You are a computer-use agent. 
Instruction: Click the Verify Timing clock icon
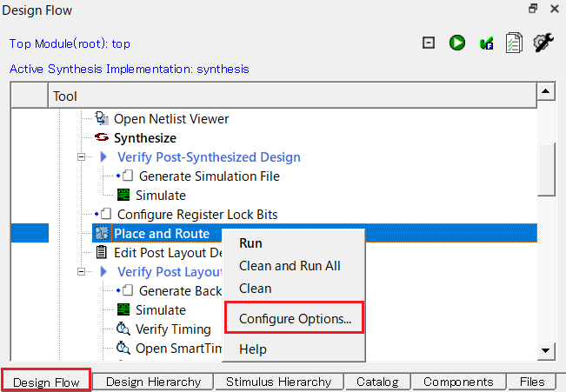click(x=123, y=329)
